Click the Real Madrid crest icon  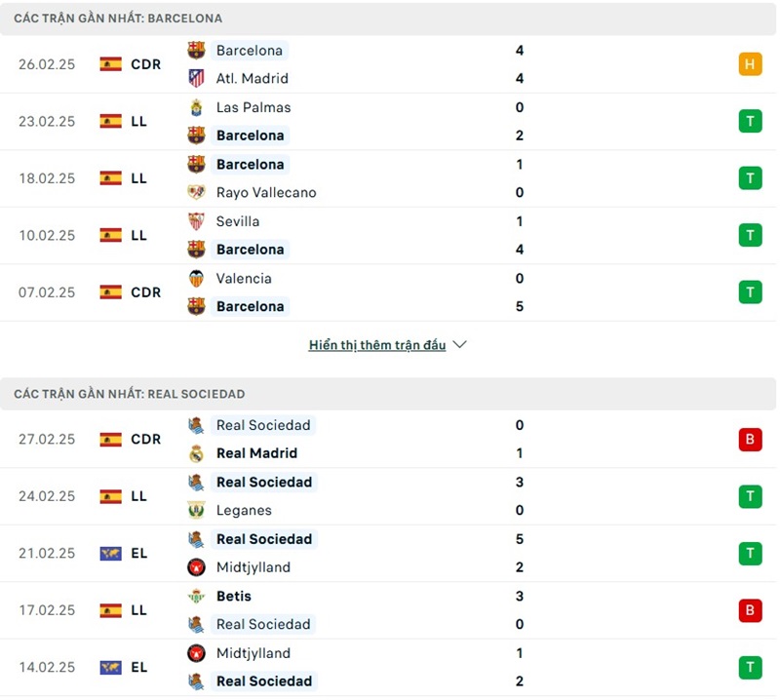[x=197, y=453]
